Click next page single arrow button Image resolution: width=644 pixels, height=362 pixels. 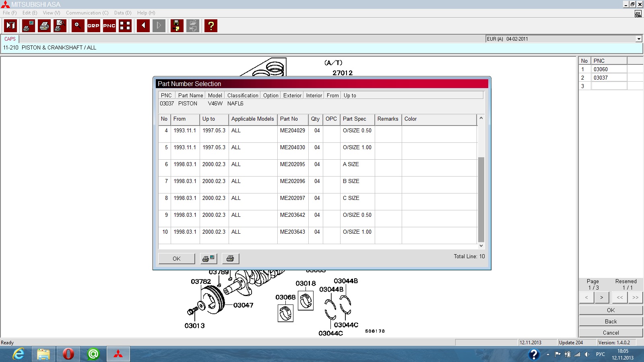(x=602, y=298)
